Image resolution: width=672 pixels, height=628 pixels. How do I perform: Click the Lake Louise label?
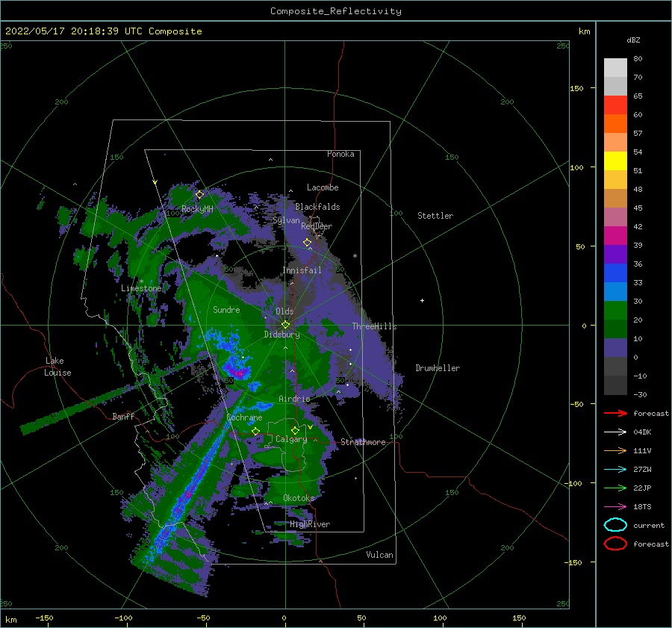pyautogui.click(x=57, y=367)
